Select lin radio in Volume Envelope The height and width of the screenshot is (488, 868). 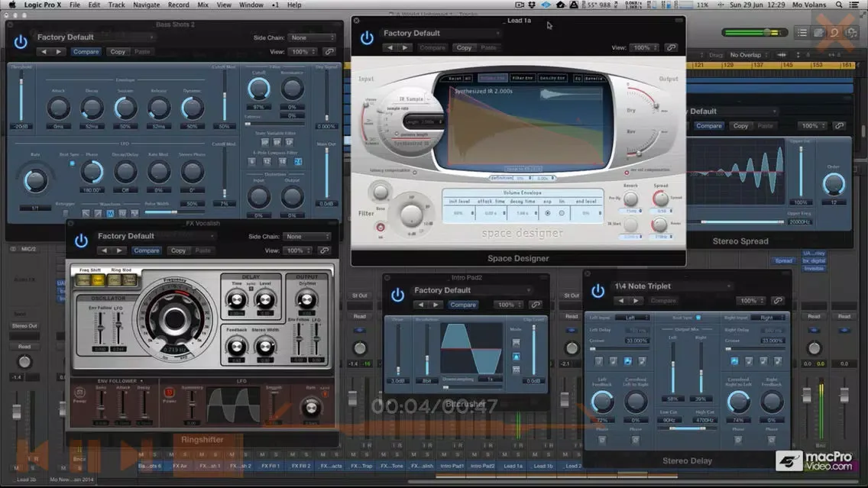pyautogui.click(x=562, y=213)
